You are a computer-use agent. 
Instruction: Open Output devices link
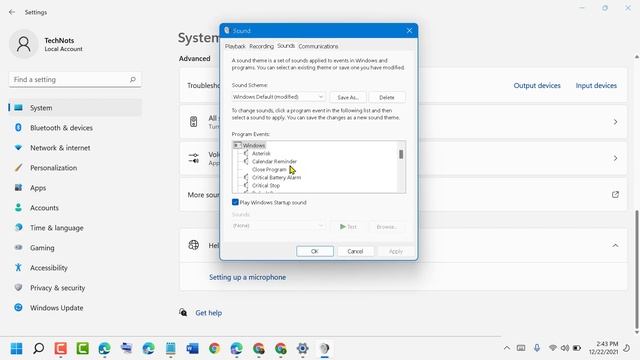(537, 85)
